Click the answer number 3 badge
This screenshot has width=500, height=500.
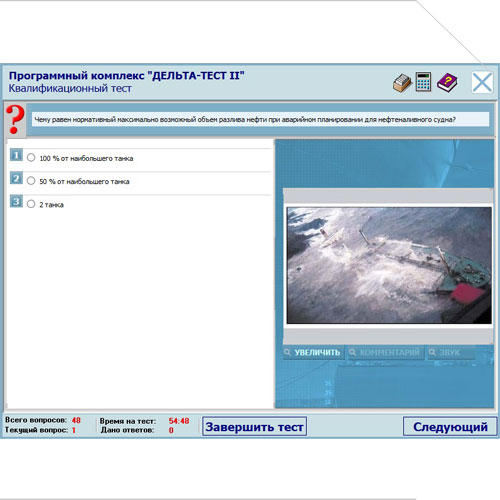[x=16, y=201]
